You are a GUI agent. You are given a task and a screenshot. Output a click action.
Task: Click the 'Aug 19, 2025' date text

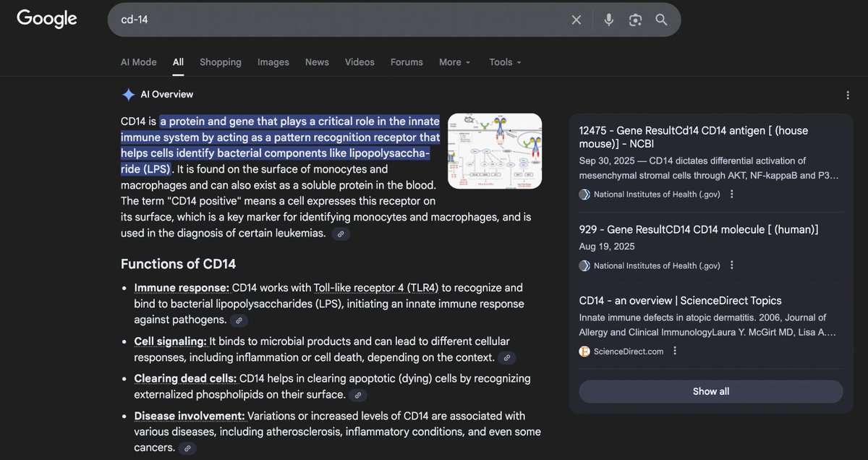point(607,247)
